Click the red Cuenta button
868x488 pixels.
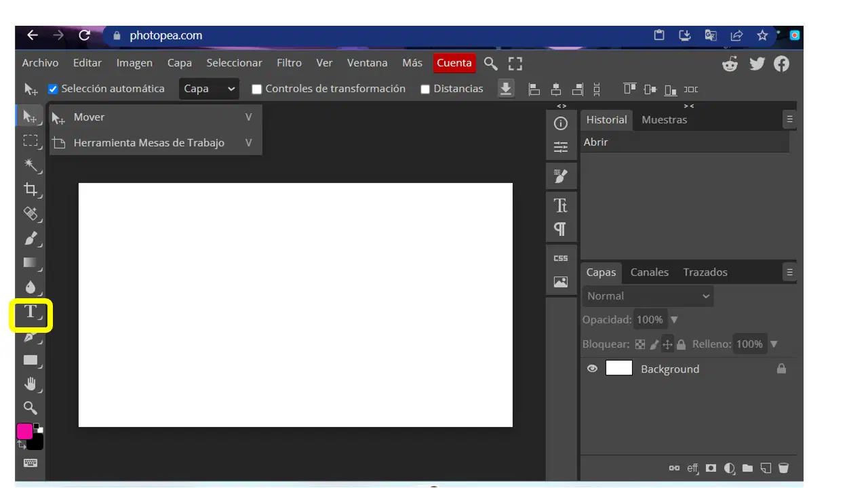point(454,63)
